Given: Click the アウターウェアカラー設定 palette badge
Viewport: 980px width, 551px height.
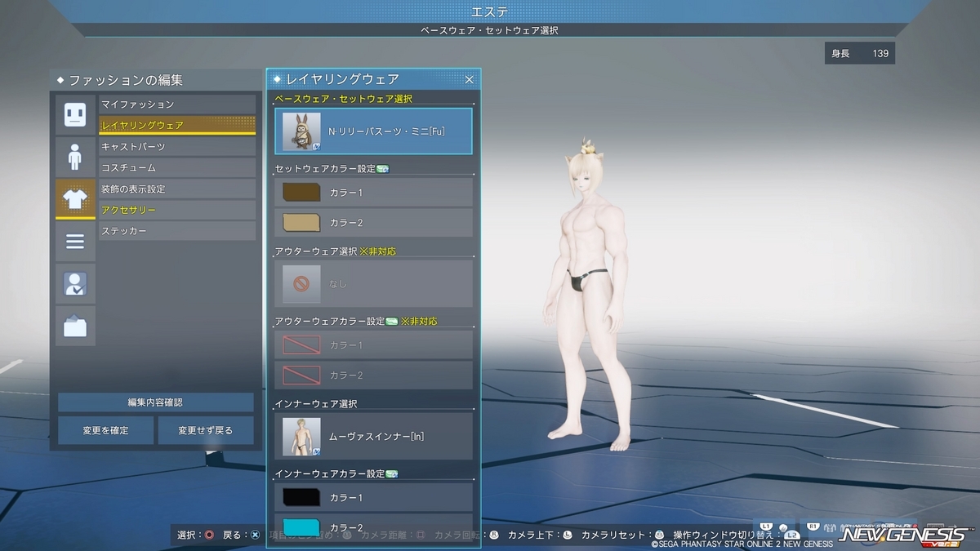Looking at the screenshot, I should [392, 321].
